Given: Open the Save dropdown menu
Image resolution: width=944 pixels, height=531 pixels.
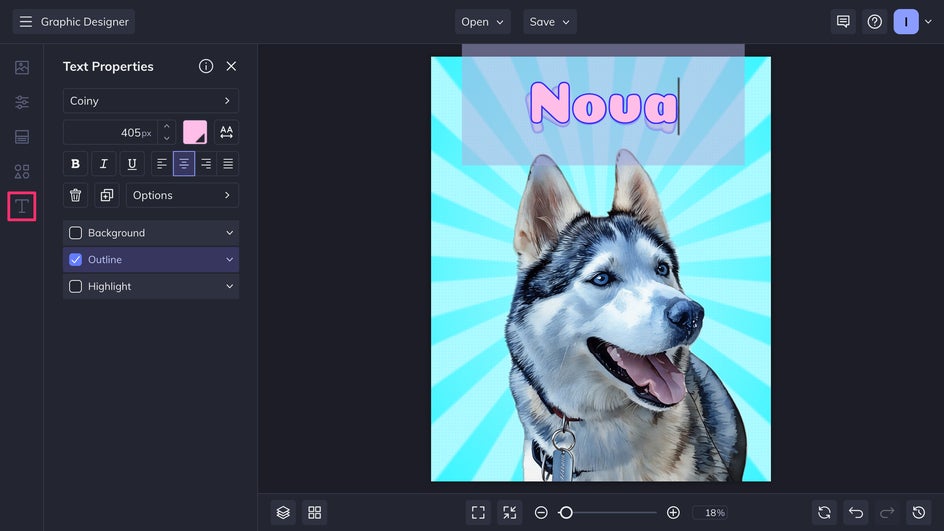Looking at the screenshot, I should coord(550,22).
